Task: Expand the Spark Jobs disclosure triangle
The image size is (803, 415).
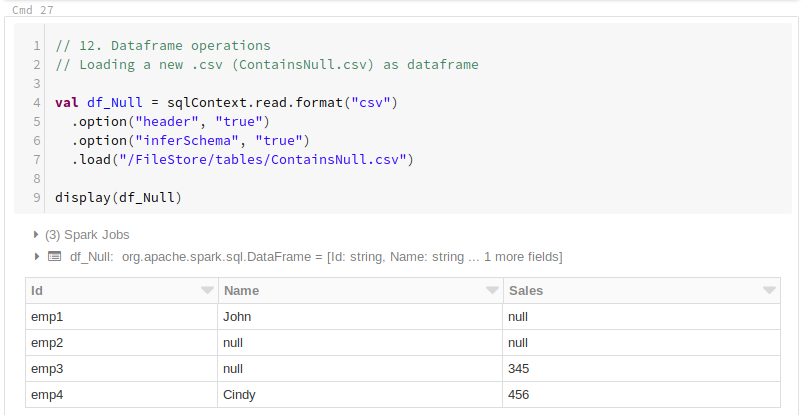Action: [x=36, y=235]
